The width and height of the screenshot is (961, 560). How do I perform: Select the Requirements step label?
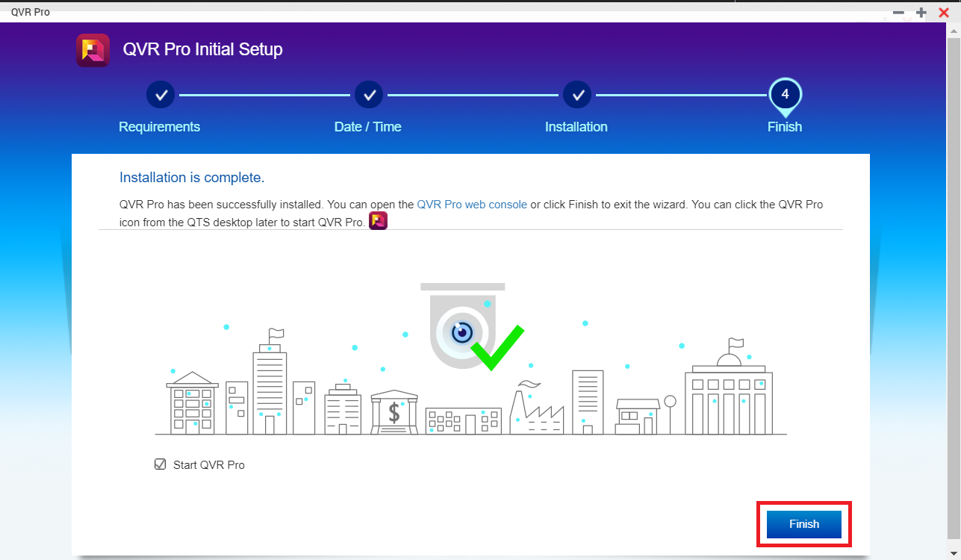click(x=159, y=127)
